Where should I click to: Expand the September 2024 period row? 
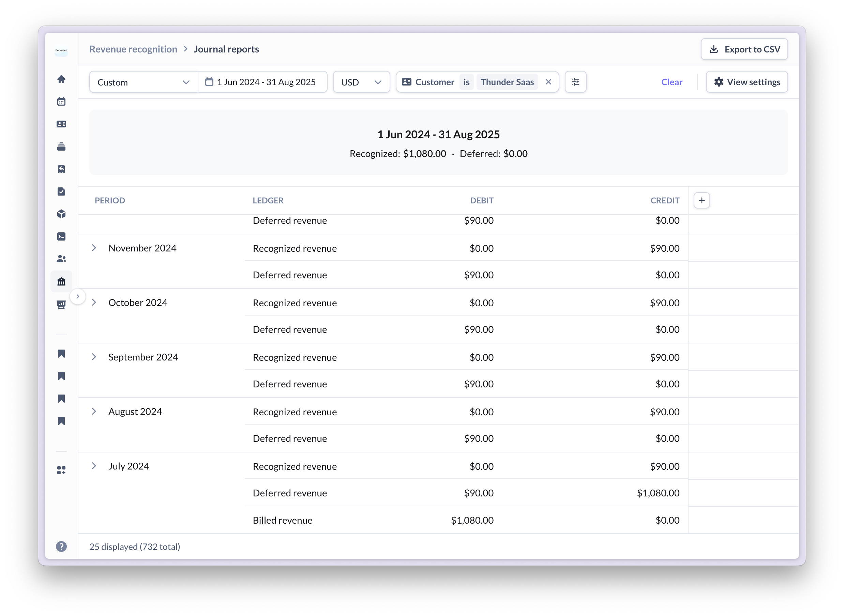tap(94, 356)
